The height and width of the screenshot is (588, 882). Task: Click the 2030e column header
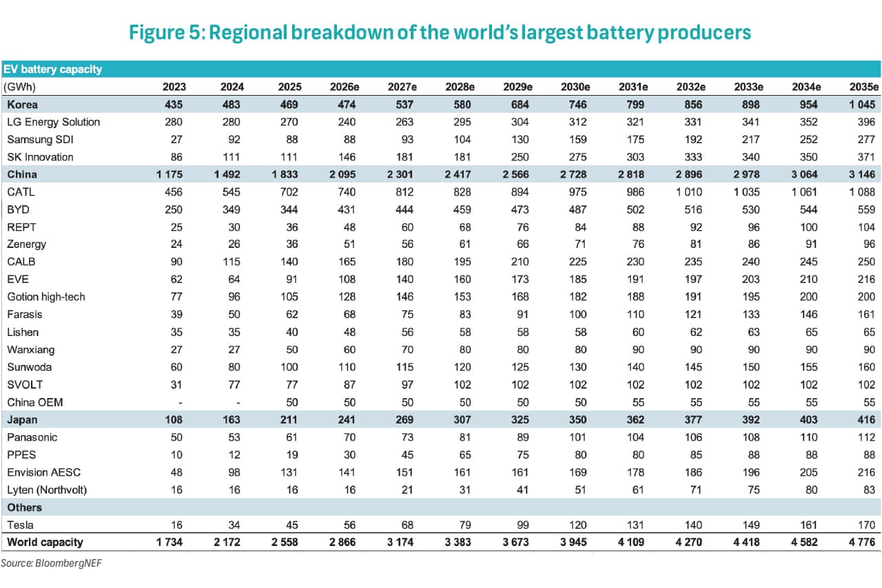tap(576, 87)
